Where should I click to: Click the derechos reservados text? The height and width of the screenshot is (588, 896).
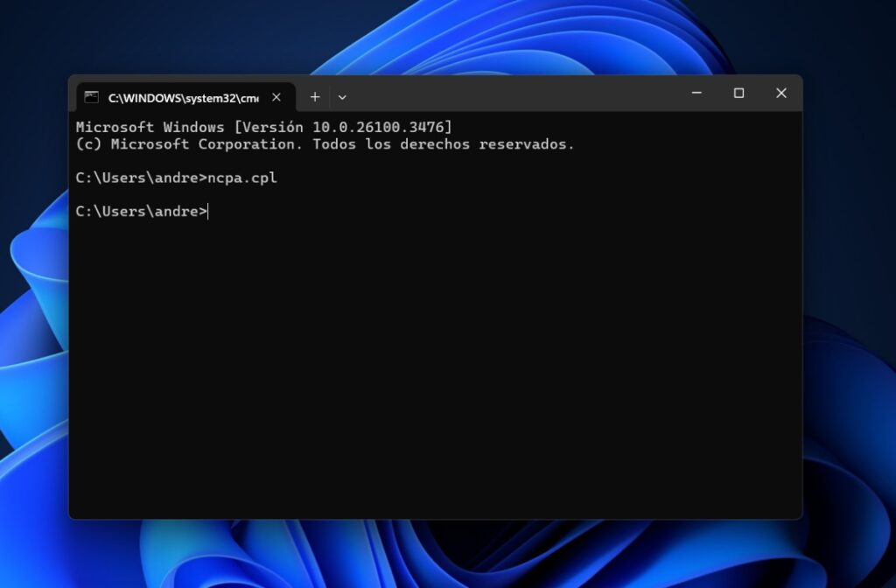click(516, 143)
